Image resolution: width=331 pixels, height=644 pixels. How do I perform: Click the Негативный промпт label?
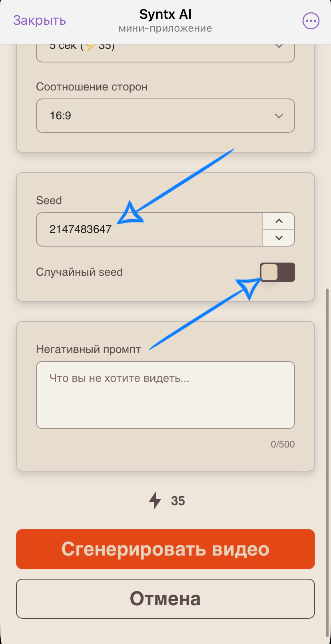[x=88, y=349]
